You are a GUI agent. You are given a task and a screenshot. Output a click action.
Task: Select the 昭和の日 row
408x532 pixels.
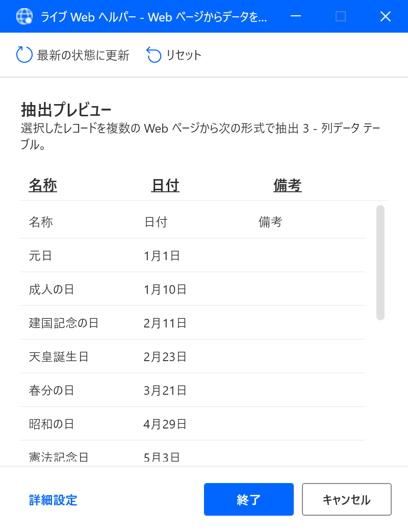point(193,423)
